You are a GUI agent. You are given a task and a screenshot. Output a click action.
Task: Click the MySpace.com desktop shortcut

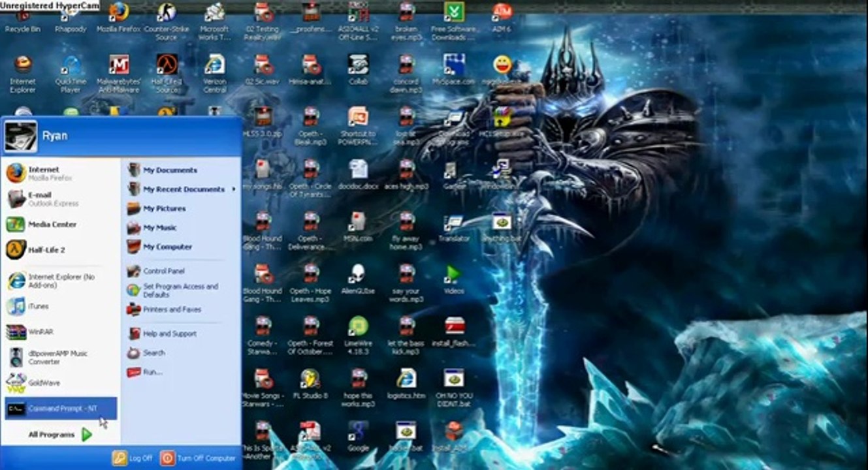tap(454, 70)
